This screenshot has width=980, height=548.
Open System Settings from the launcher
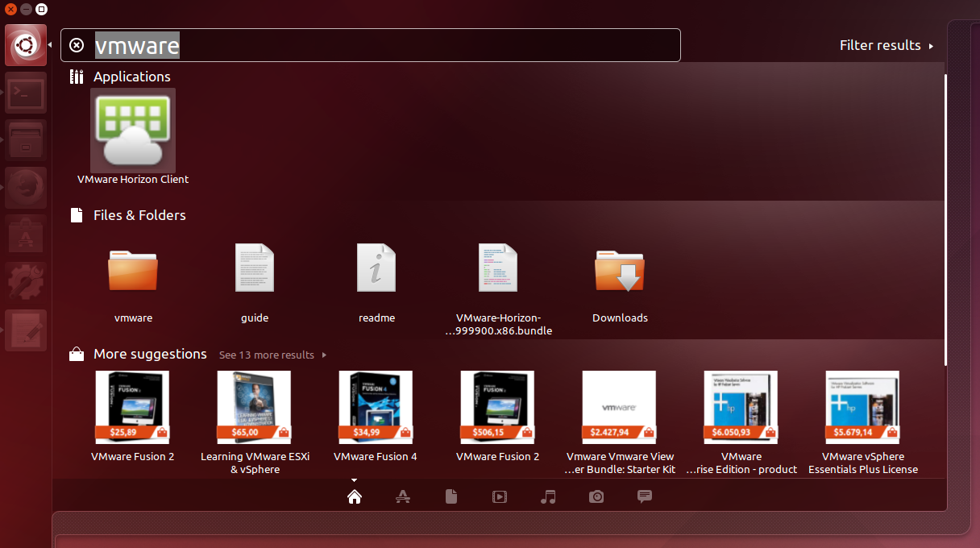tap(26, 283)
